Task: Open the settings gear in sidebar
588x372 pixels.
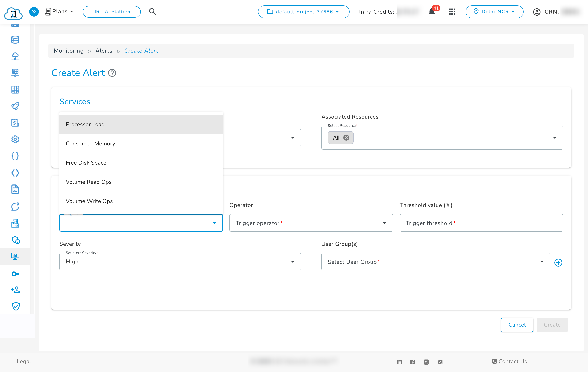Action: click(x=15, y=139)
